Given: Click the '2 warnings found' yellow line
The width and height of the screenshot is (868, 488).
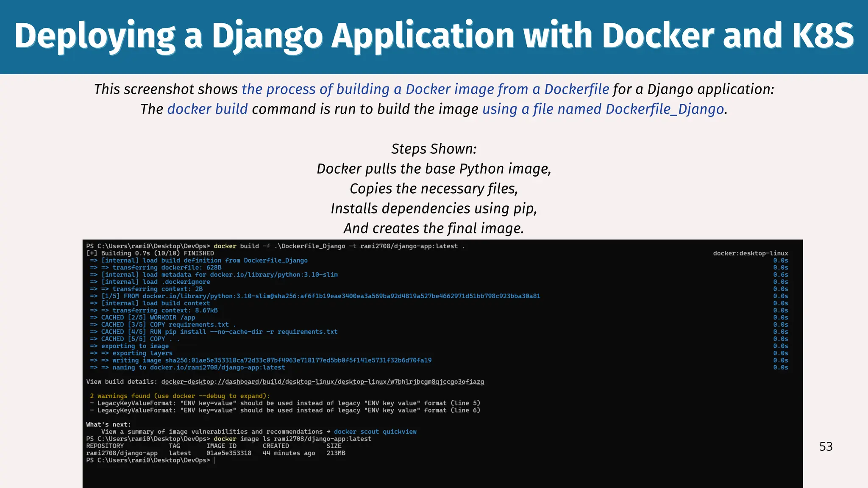Looking at the screenshot, I should [x=180, y=396].
